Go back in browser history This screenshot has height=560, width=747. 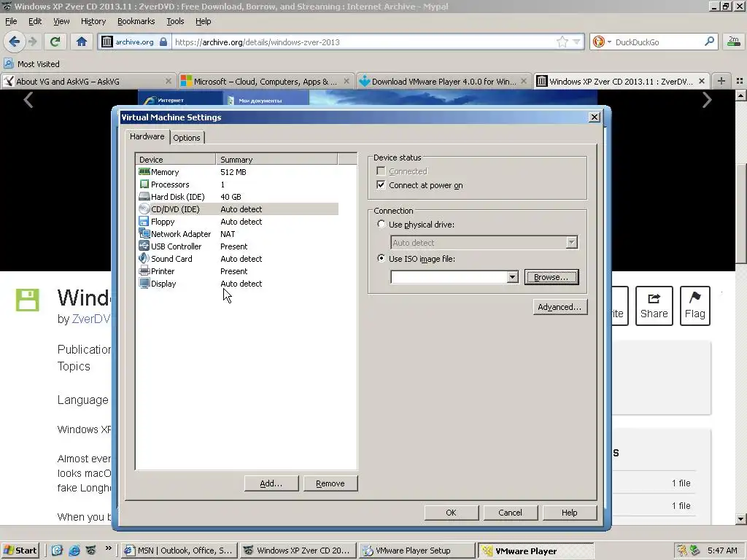[x=15, y=42]
